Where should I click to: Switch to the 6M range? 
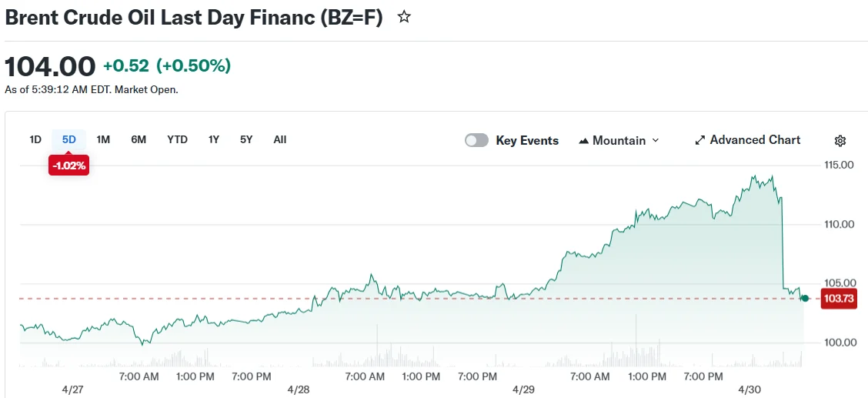coord(139,139)
